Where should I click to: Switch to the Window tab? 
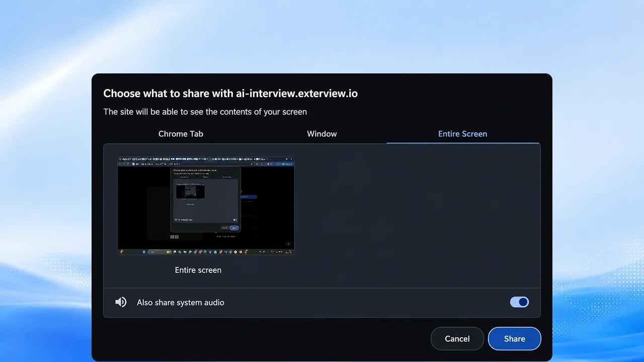[x=322, y=134]
